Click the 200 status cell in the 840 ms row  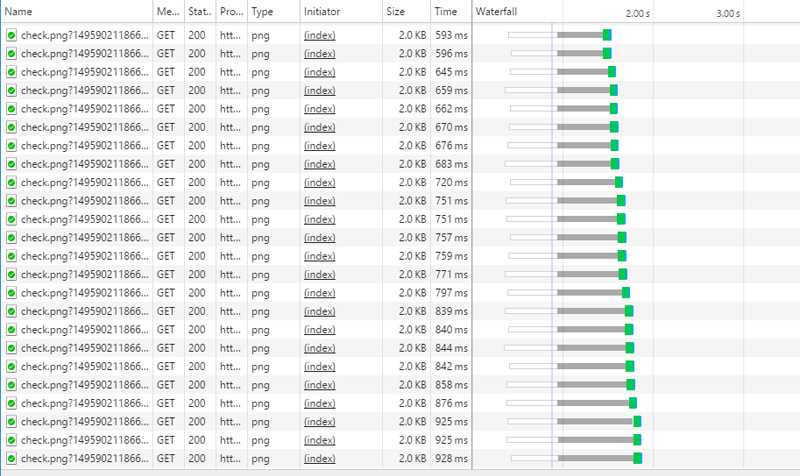(196, 330)
